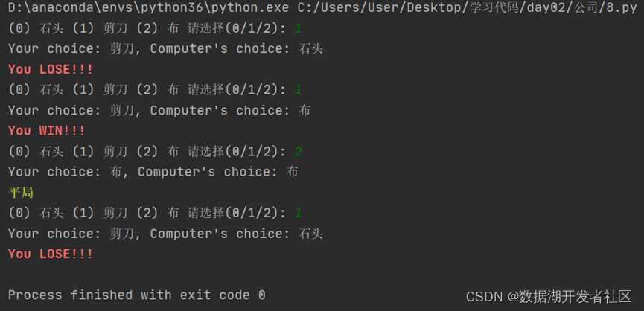Click the green input 1 after first prompt
This screenshot has width=644, height=311.
(299, 28)
